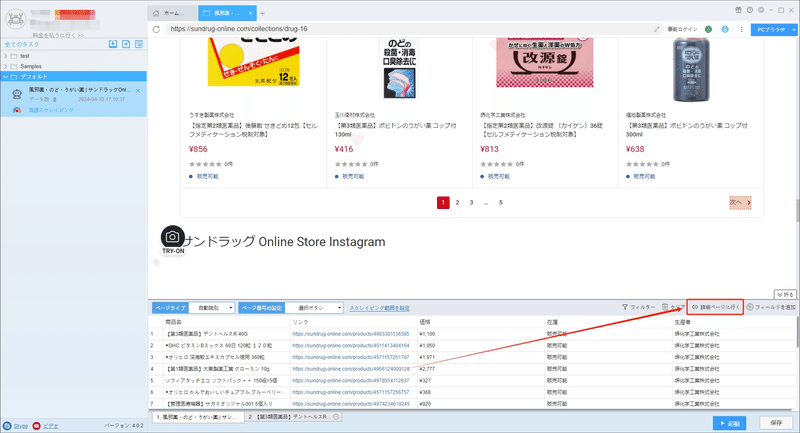Screen dimensions: 800x433
Task: Go to page 3 in the pagination
Action: [x=471, y=202]
